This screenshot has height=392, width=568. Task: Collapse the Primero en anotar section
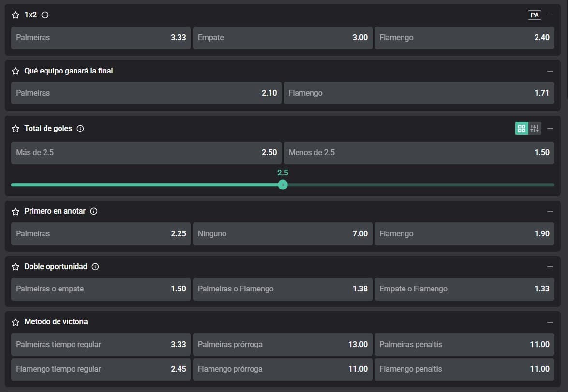tap(550, 212)
